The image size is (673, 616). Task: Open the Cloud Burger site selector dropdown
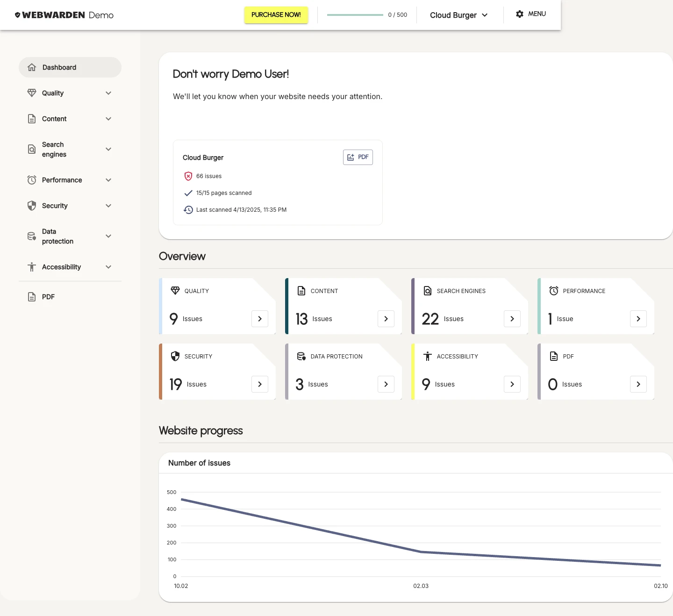[x=458, y=15]
